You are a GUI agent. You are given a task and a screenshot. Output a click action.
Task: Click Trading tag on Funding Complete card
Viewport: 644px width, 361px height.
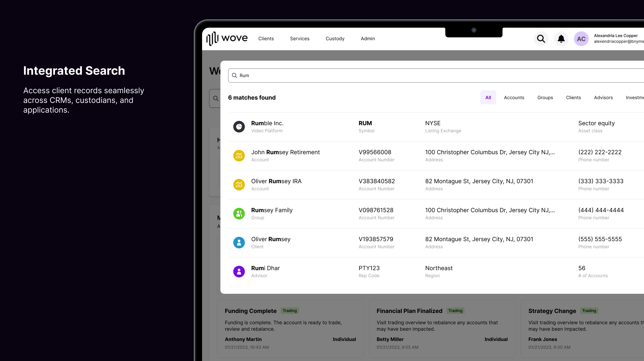click(x=290, y=311)
